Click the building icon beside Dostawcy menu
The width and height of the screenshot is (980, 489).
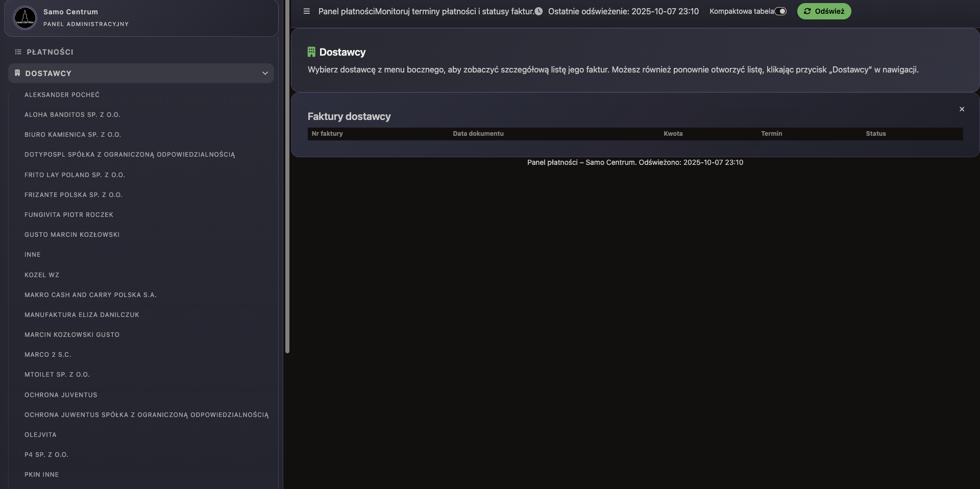(x=17, y=73)
